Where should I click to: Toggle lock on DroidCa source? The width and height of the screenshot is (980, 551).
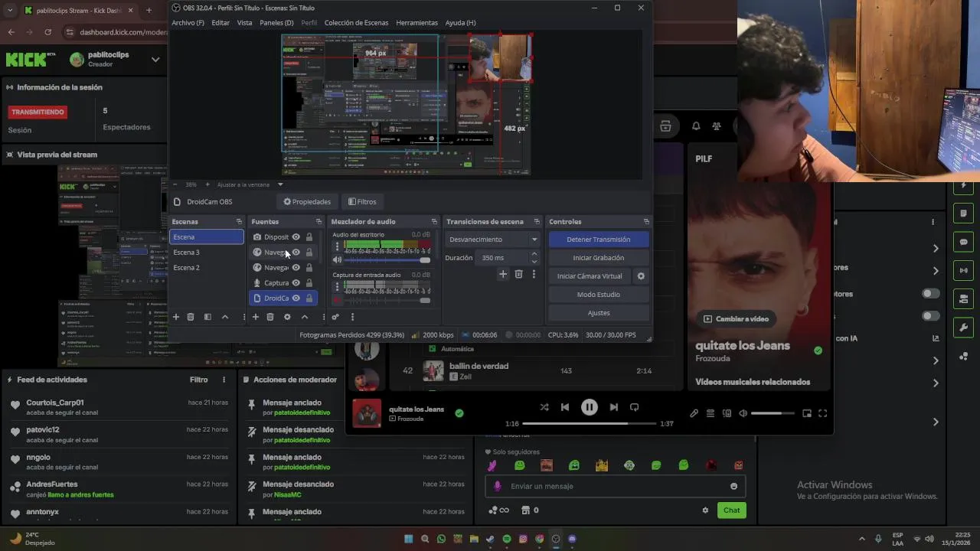pos(309,298)
